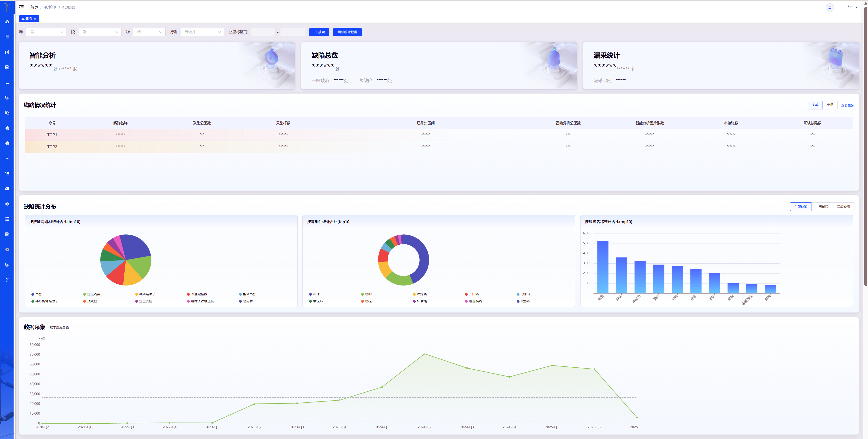Screen dimensions: 868x439
Task: Open the table grid sidebar icon
Action: tap(7, 37)
